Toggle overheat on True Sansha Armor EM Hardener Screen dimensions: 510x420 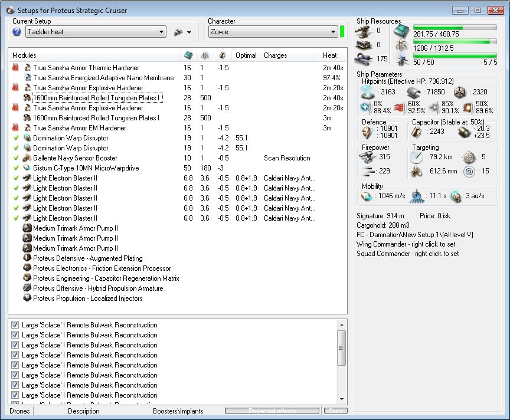(x=15, y=128)
